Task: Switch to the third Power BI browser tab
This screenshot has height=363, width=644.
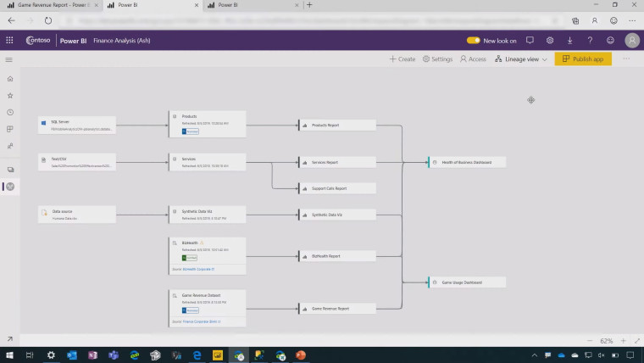Action: [x=253, y=5]
